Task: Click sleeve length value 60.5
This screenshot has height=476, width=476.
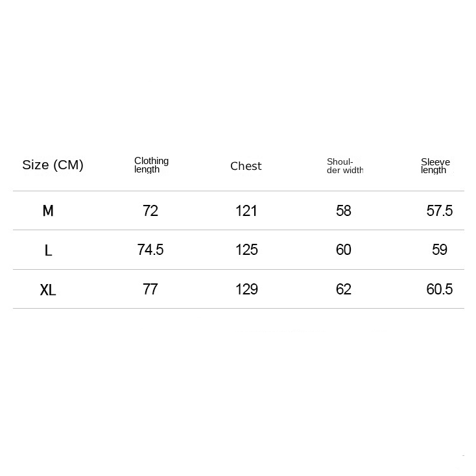Action: coord(439,289)
